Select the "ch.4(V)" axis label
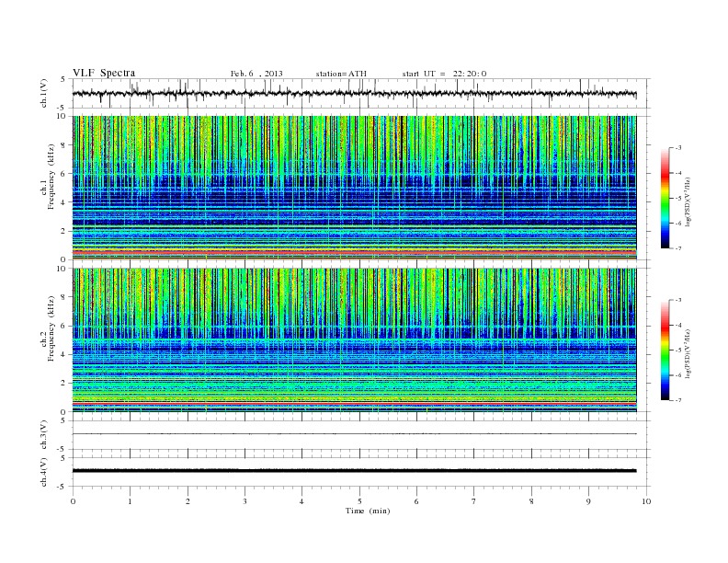 click(44, 472)
